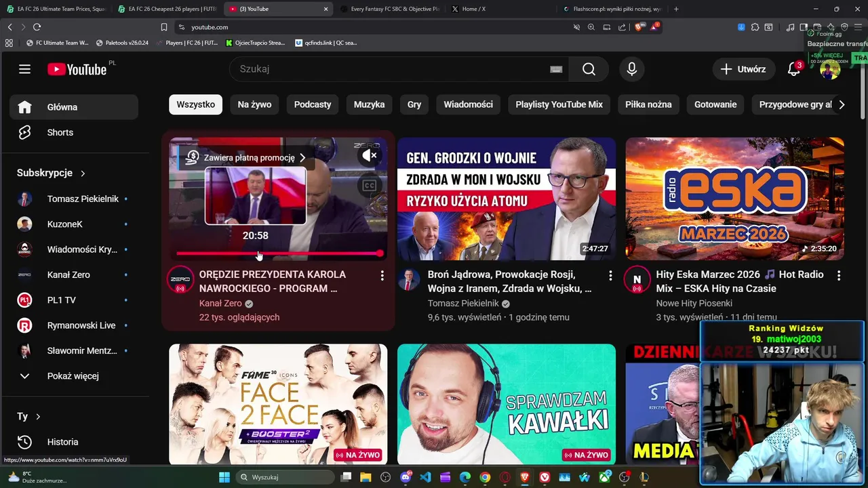Open browser extensions puzzle icon
This screenshot has height=488, width=868.
pyautogui.click(x=755, y=27)
